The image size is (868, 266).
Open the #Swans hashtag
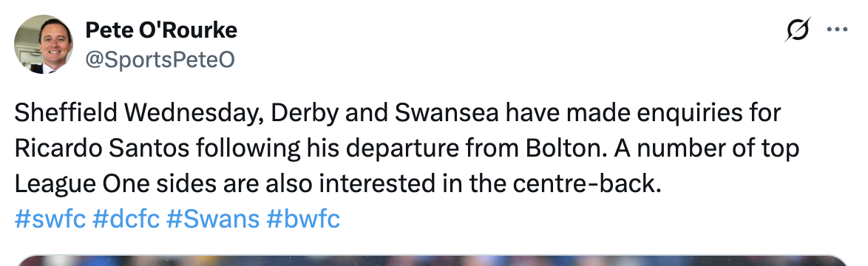point(213,219)
